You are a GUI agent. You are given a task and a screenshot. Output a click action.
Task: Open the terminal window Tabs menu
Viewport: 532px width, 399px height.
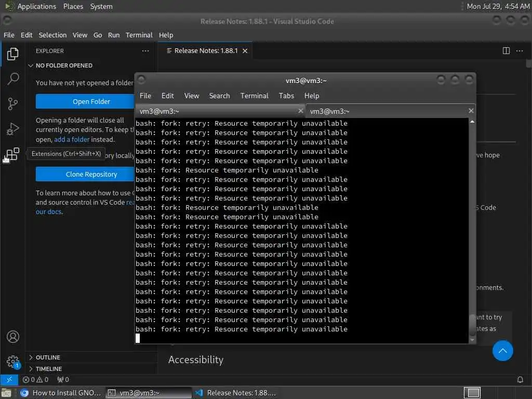286,96
